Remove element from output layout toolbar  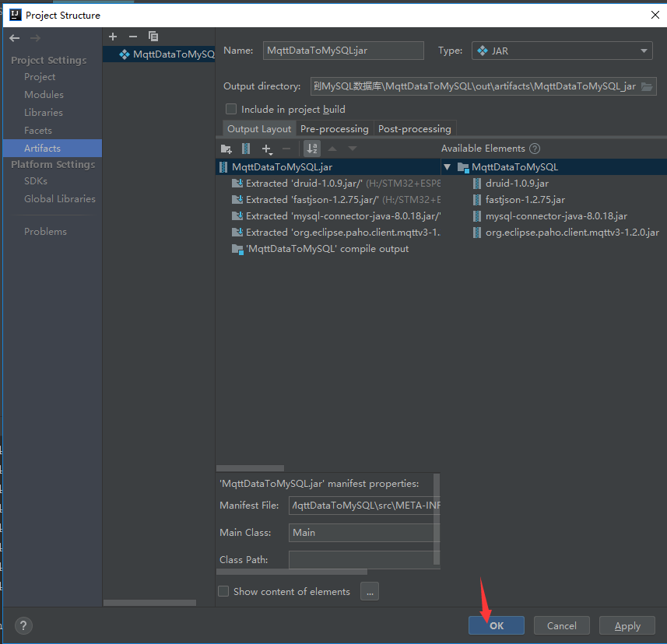coord(286,149)
